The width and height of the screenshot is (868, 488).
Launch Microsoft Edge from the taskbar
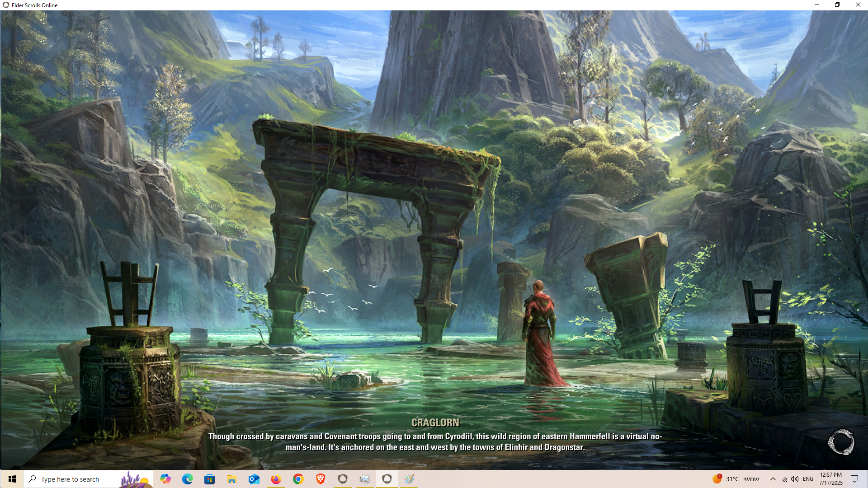point(187,479)
